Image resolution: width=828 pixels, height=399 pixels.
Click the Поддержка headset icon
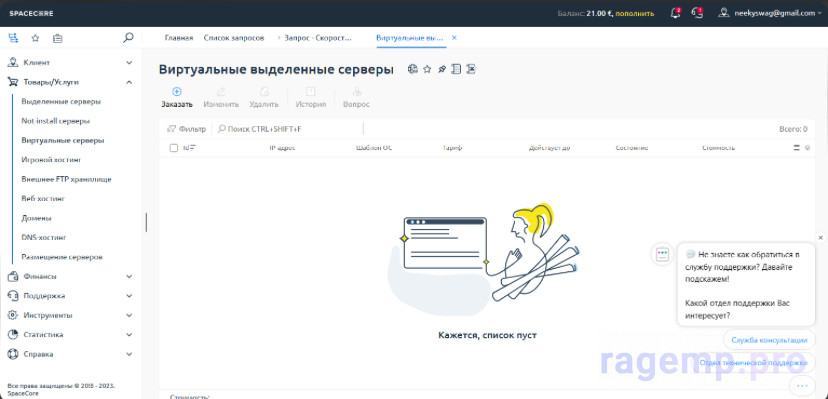(x=13, y=296)
